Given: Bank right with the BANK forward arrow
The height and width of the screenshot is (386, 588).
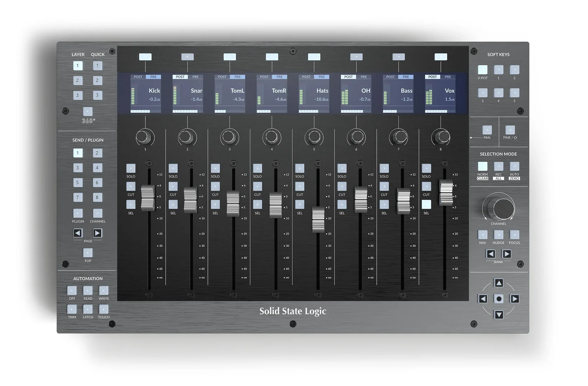Looking at the screenshot, I should 507,254.
